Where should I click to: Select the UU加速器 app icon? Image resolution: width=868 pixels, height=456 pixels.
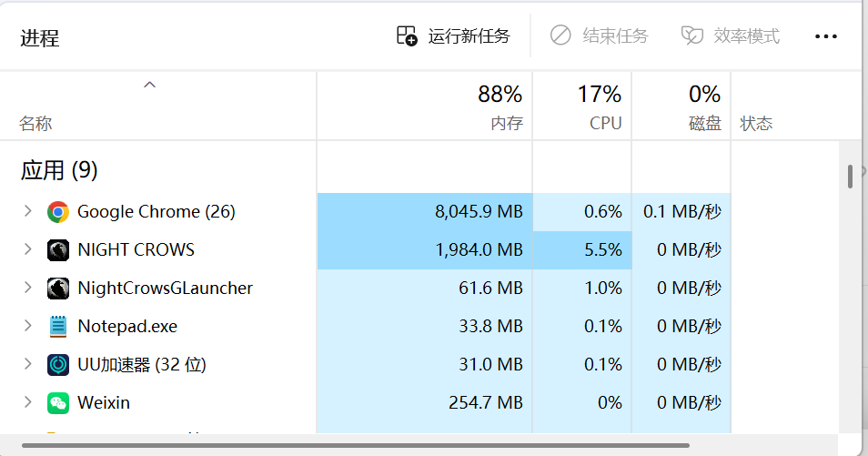(58, 365)
